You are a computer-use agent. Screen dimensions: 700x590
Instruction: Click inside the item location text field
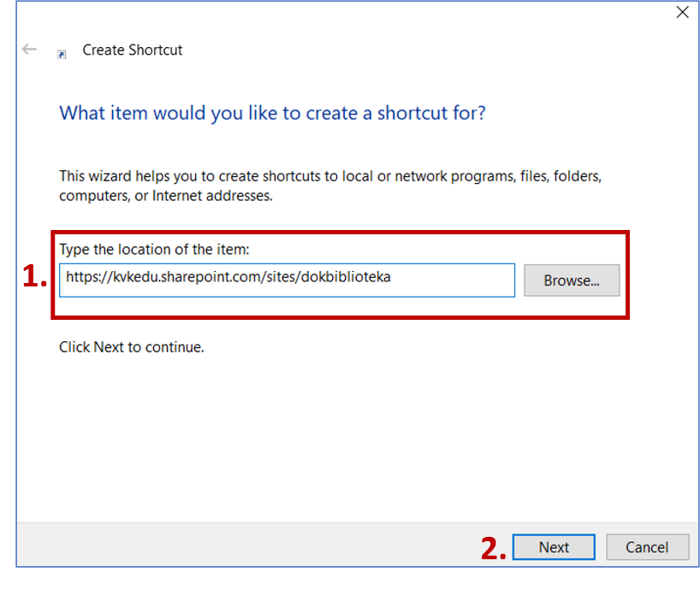click(287, 280)
